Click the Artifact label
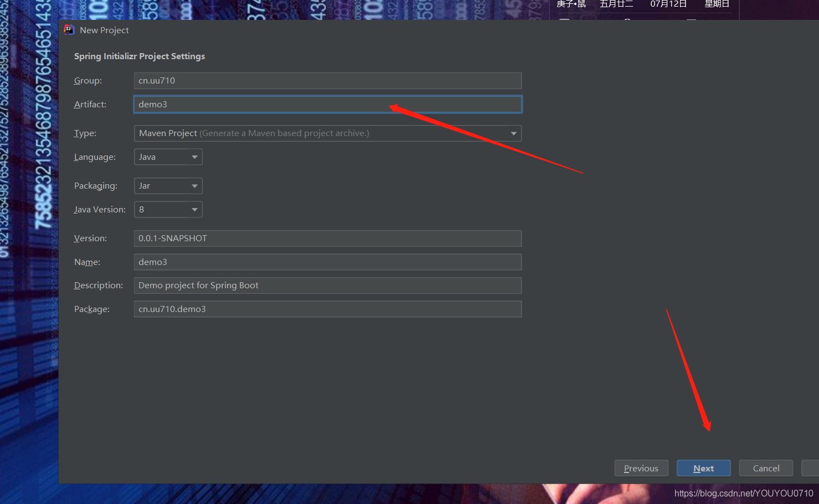 click(90, 104)
